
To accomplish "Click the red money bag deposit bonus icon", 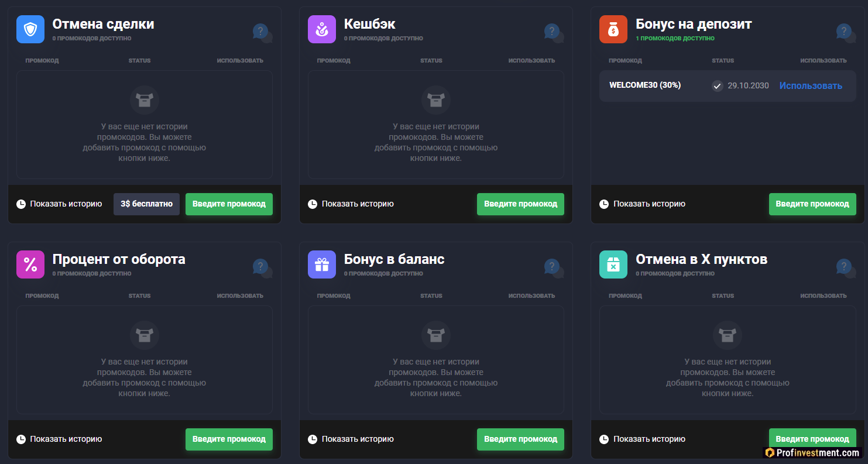I will pos(613,29).
